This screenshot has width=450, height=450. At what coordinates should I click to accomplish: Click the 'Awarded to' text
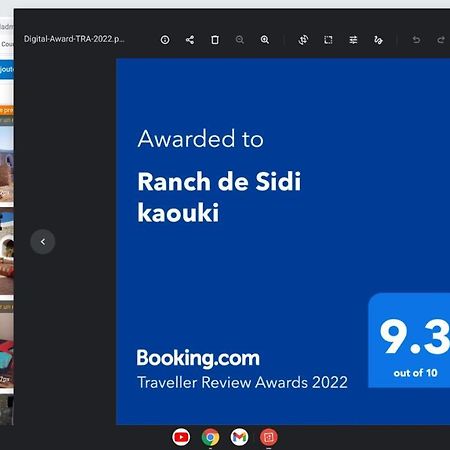tap(200, 139)
